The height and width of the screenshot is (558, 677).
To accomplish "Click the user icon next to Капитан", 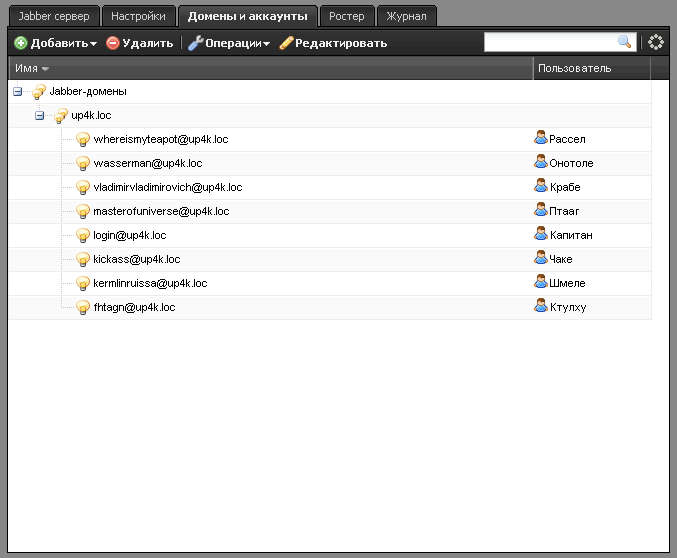I will [541, 235].
